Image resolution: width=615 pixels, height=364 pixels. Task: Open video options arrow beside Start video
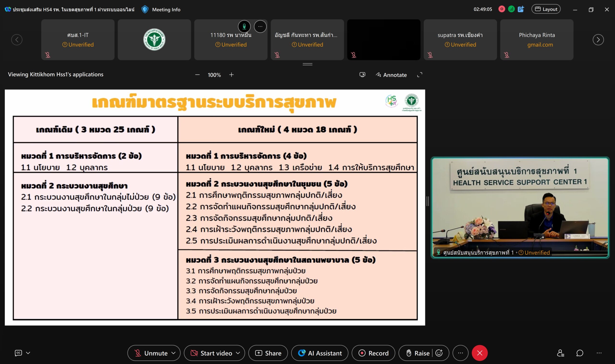coord(238,353)
